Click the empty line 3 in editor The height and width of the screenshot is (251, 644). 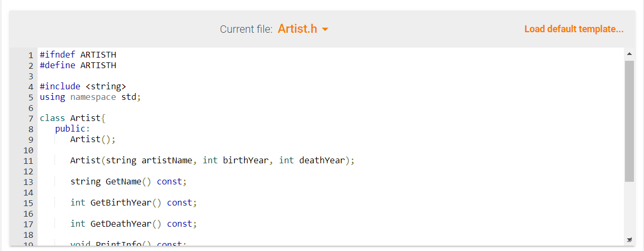click(330, 76)
